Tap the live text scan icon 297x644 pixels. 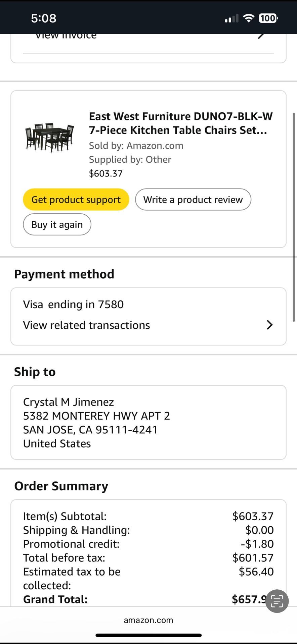[x=277, y=601]
